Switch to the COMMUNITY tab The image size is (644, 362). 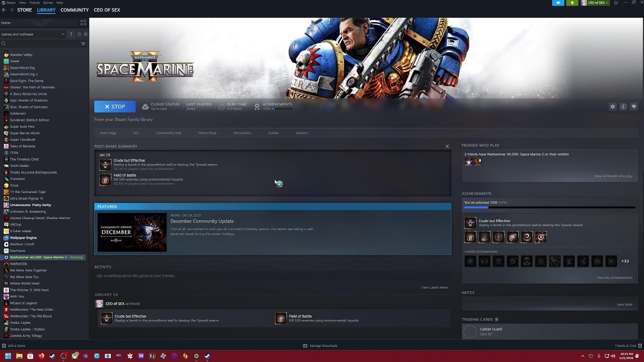tap(74, 10)
